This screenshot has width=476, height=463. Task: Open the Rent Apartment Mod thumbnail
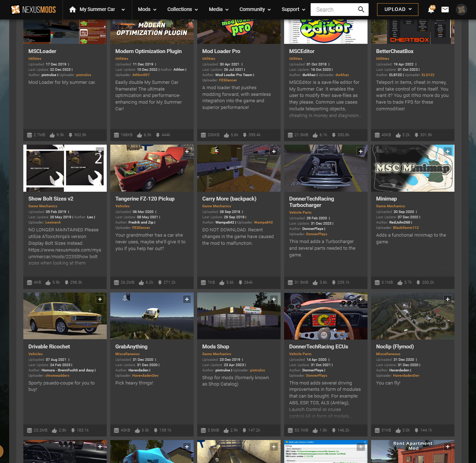click(x=413, y=451)
